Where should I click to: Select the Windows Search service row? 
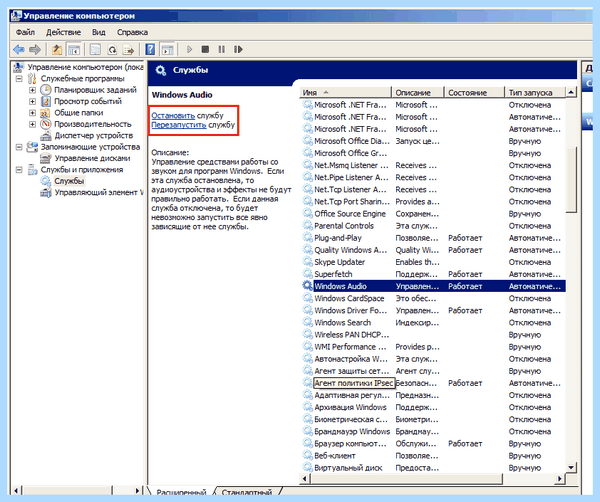pos(434,323)
